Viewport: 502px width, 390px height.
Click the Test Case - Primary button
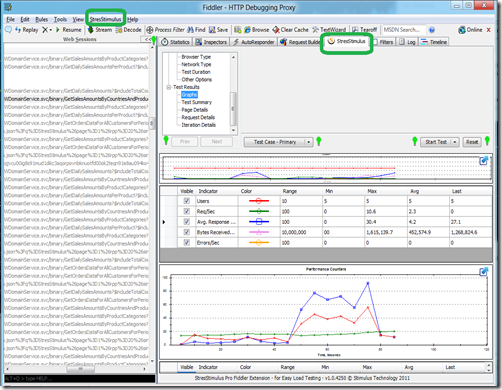(x=275, y=142)
